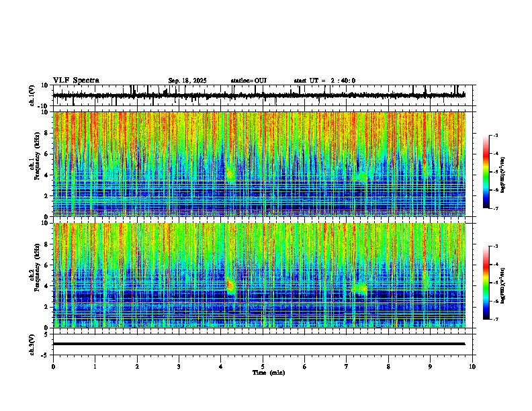Click the "Time (min)" axis label
The image size is (532, 411).
click(269, 373)
